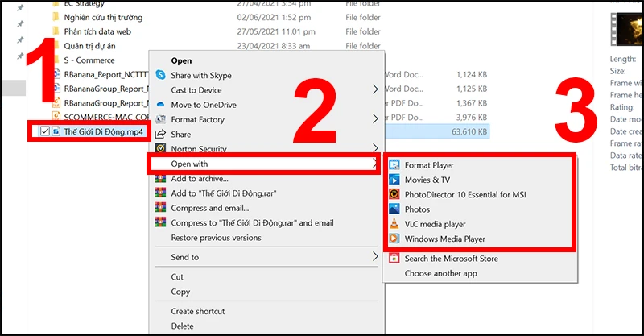Open file with Windows Media Player
This screenshot has width=644, height=336.
point(445,239)
